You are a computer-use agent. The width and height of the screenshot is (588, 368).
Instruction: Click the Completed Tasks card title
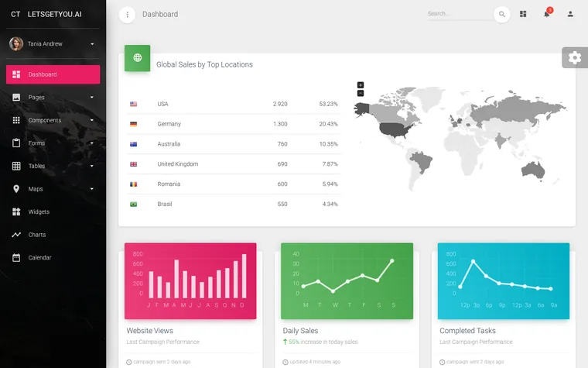click(x=467, y=331)
